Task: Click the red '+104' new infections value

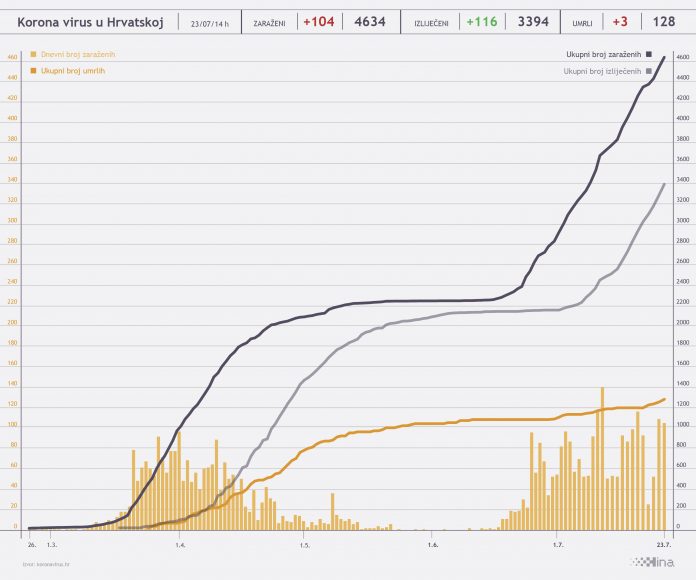Action: [x=319, y=22]
